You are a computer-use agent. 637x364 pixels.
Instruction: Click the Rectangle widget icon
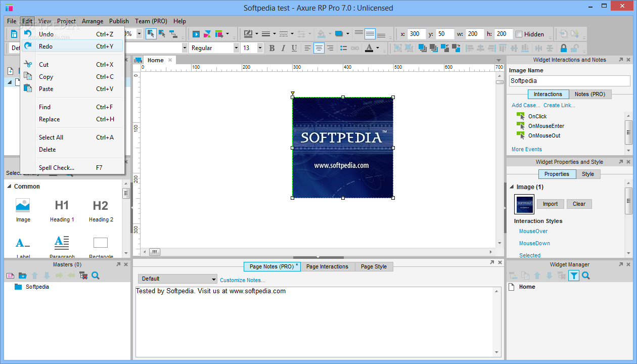pyautogui.click(x=101, y=243)
